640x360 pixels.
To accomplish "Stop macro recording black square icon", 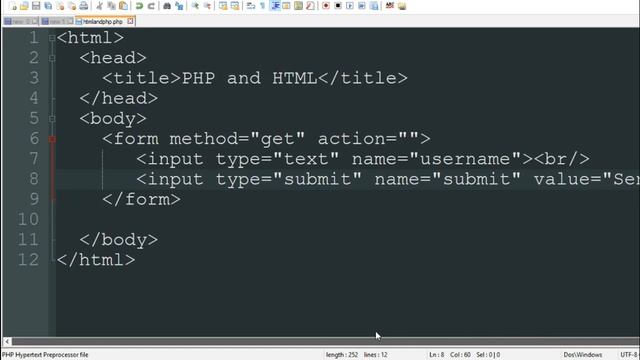I will [x=338, y=6].
